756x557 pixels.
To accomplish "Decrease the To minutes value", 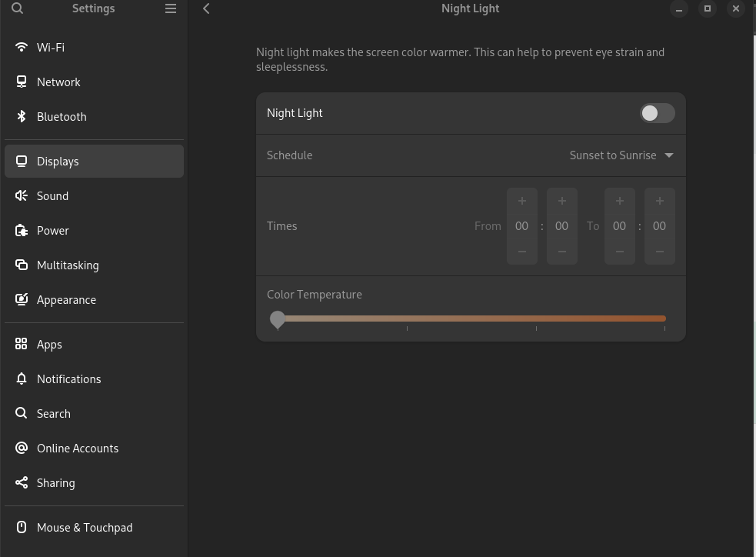I will click(660, 252).
